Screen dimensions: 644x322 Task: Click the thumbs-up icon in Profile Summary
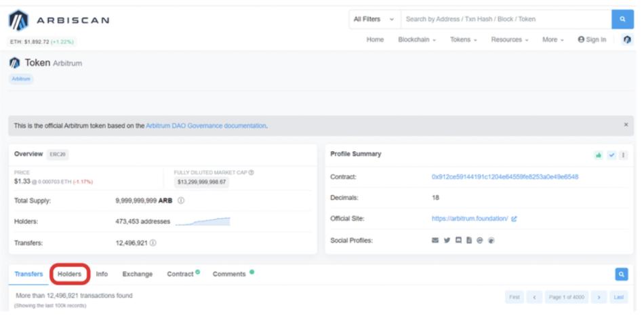tap(598, 155)
